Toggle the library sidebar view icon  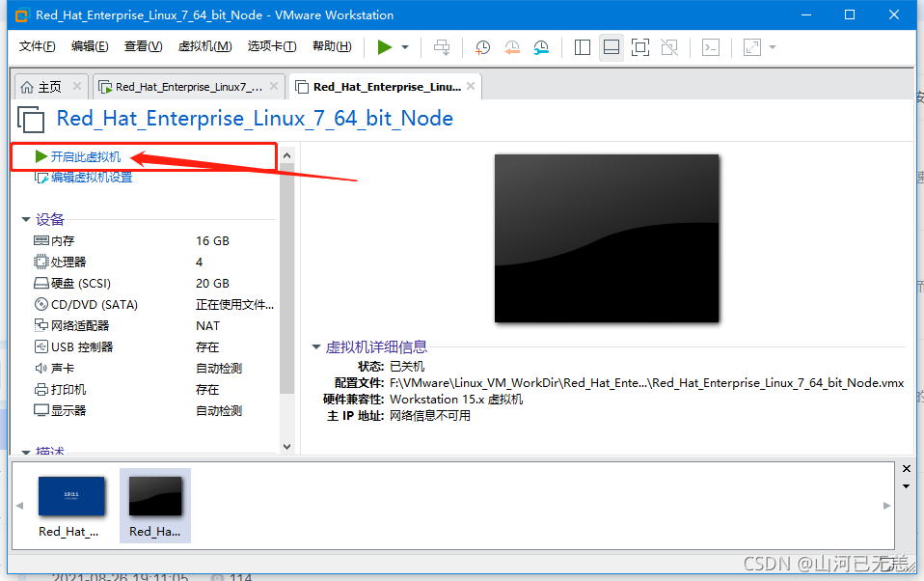583,47
